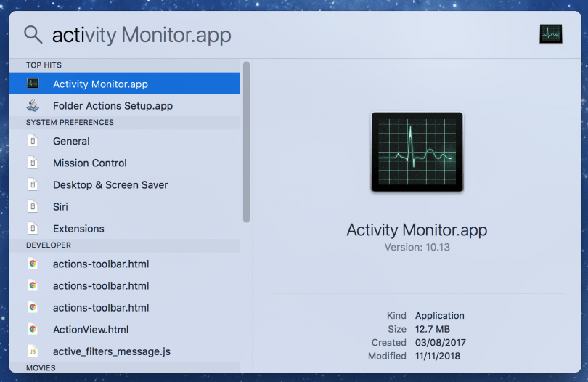Click the Size value 12.7 MB

[432, 329]
